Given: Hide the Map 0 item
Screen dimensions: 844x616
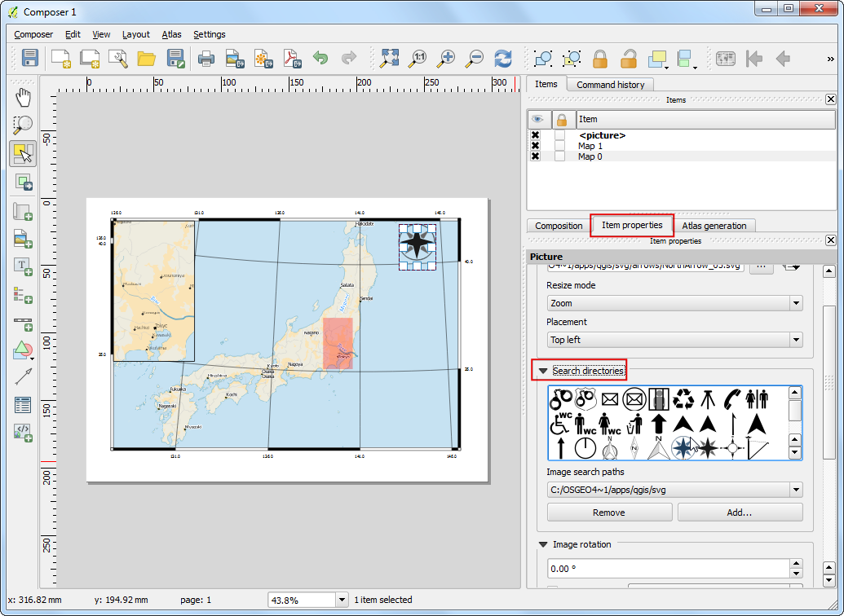Looking at the screenshot, I should coord(535,156).
